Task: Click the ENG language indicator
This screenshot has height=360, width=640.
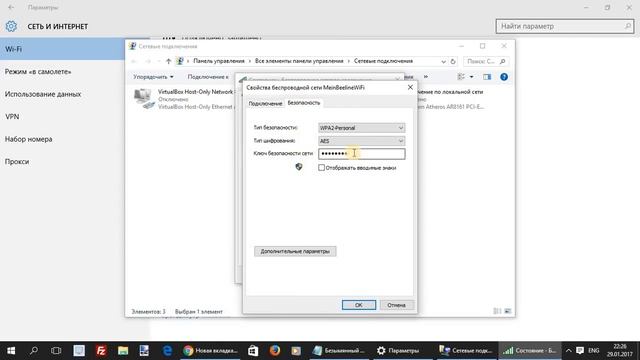Action: 593,351
